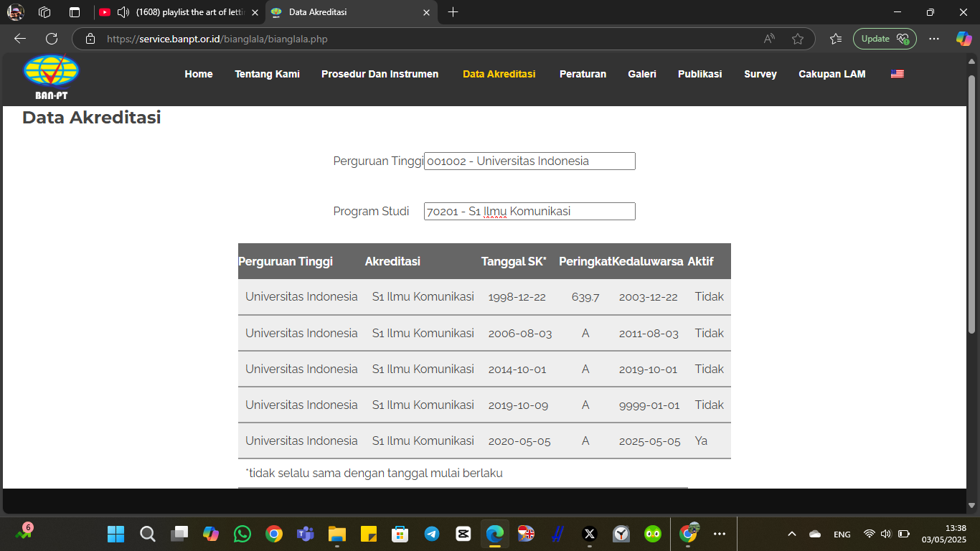The image size is (980, 551).
Task: Reload the page with the refresh icon
Action: (x=52, y=39)
